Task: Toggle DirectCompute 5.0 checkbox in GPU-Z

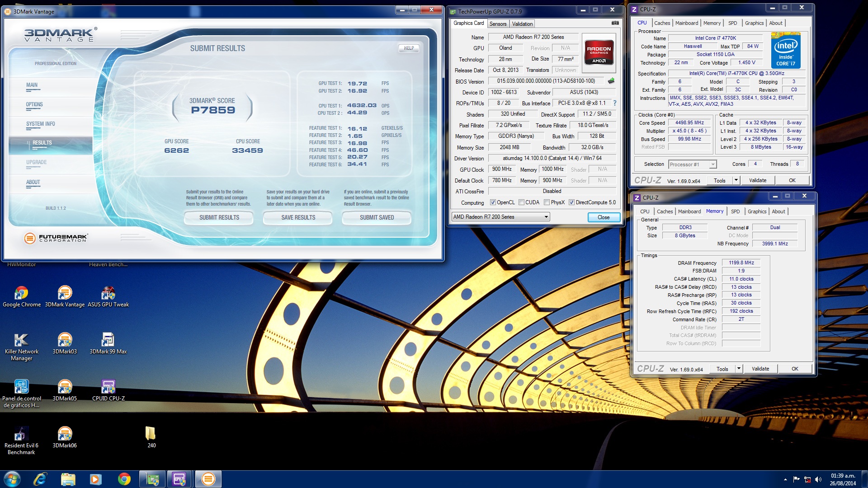Action: [571, 202]
